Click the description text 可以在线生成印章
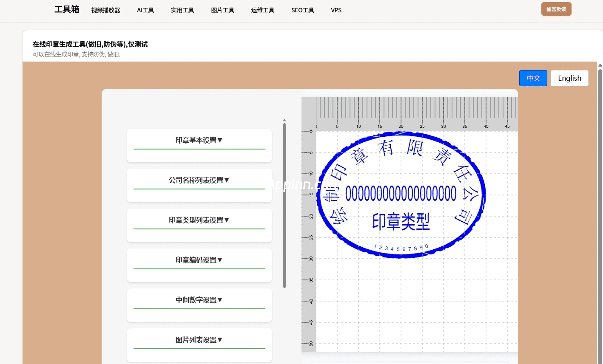The width and height of the screenshot is (603, 364). (x=77, y=54)
